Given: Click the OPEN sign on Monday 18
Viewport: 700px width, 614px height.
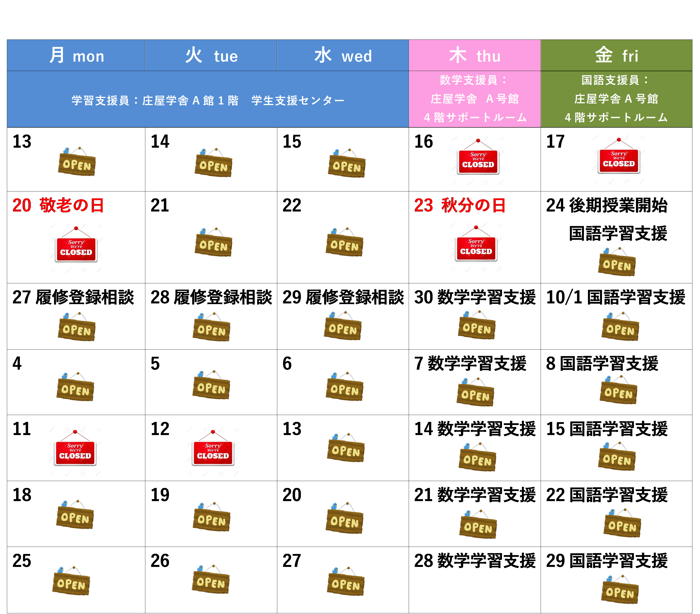Looking at the screenshot, I should [x=75, y=514].
